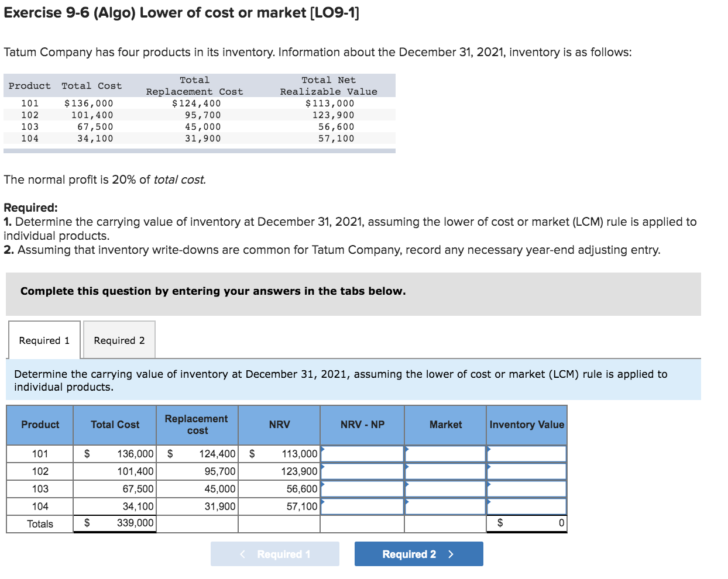Click the NRV - NP column header
728x579 pixels.
362,425
